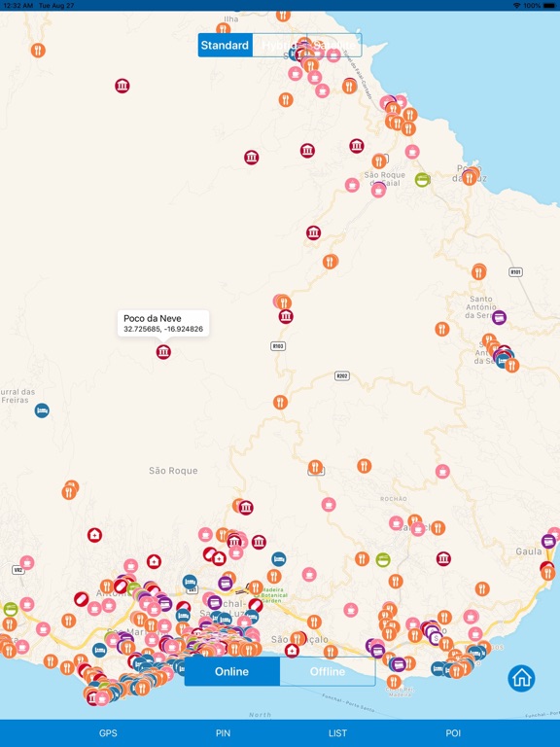Screen dimensions: 560x747
Task: Tap the restaurant marker on Porto da Cruz label
Action: pyautogui.click(x=470, y=178)
